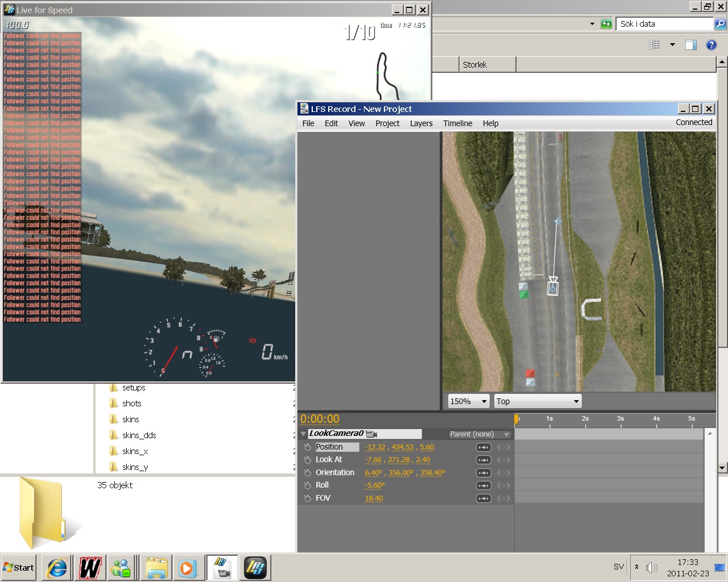728x582 pixels.
Task: Click the Sök i data search field
Action: (665, 24)
